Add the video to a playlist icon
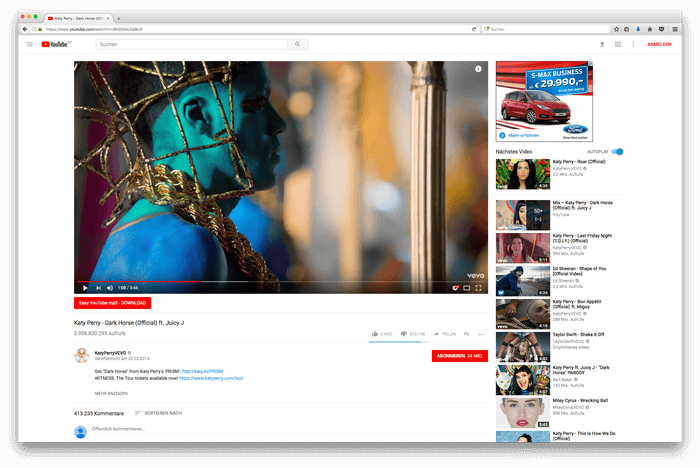Viewport: 700px width, 468px height. 467,334
